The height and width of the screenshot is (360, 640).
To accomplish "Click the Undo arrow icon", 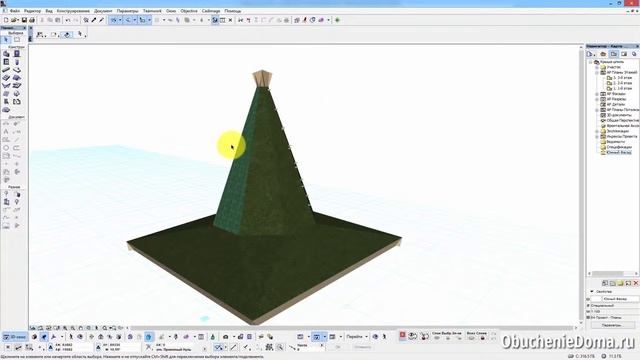I will pos(68,20).
